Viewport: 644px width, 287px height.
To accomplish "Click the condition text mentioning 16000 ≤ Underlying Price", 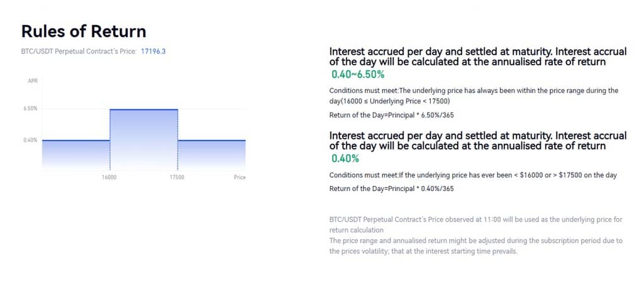I will [x=474, y=95].
